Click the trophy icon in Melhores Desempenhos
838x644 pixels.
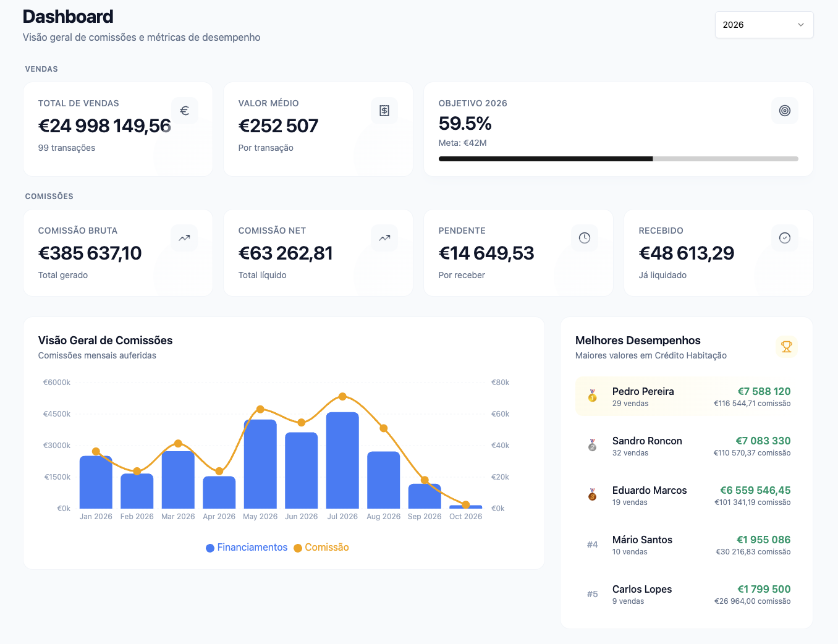tap(787, 347)
